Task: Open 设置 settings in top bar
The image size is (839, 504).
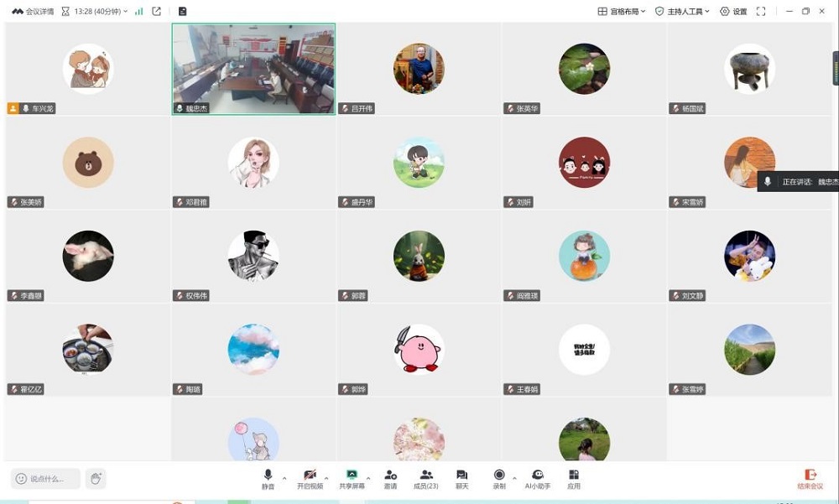Action: click(x=733, y=12)
